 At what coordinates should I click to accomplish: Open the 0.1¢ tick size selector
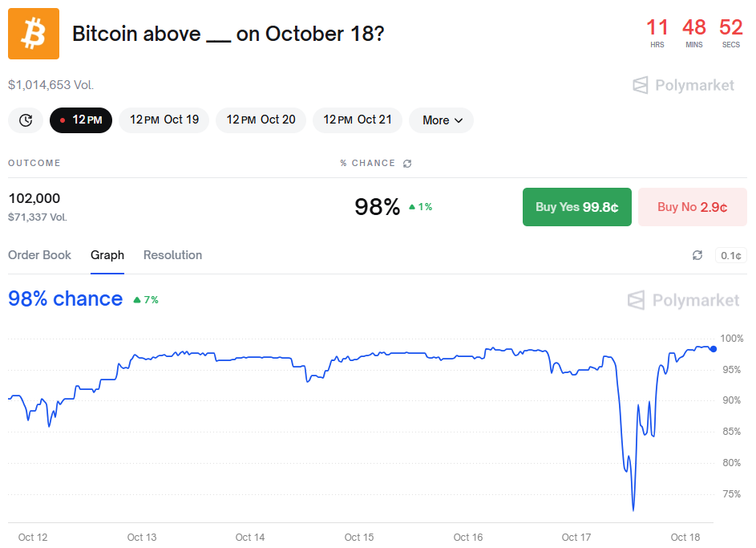[730, 255]
